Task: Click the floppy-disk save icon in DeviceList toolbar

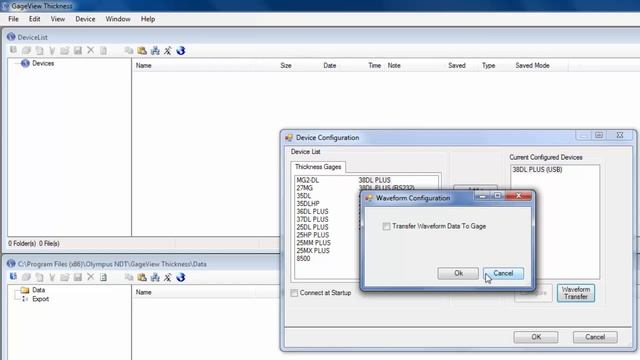Action: point(78,50)
